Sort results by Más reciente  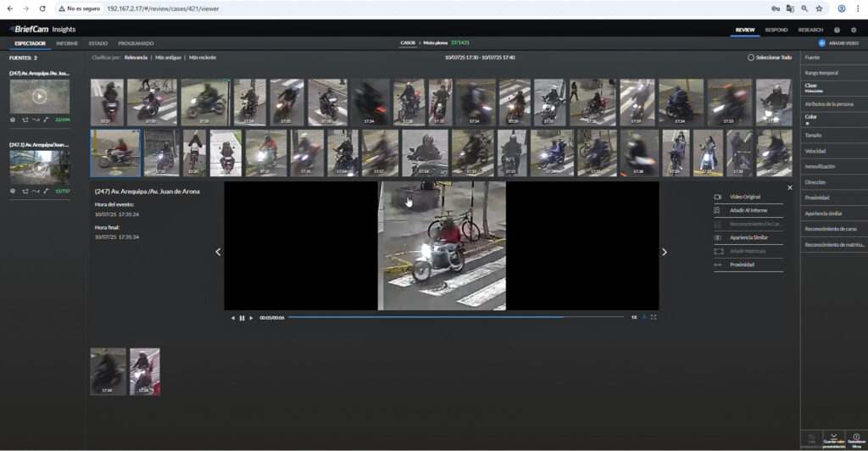(x=203, y=58)
